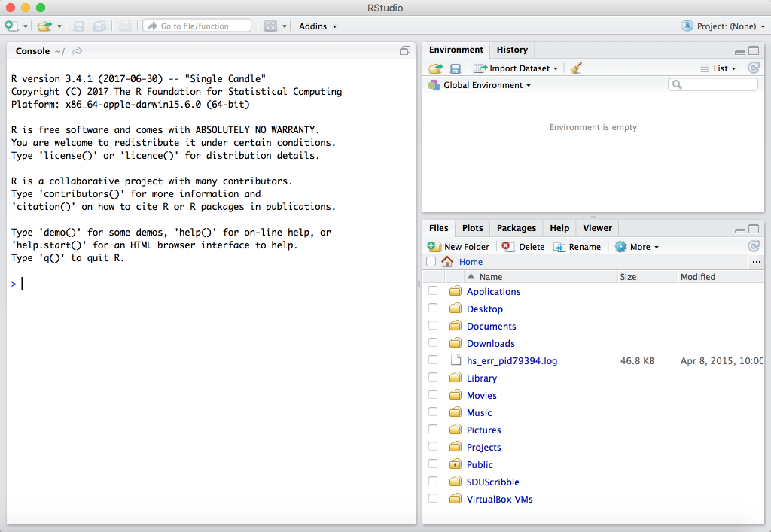Screen dimensions: 771x532
Task: Click the broom icon to clear environment
Action: click(576, 68)
